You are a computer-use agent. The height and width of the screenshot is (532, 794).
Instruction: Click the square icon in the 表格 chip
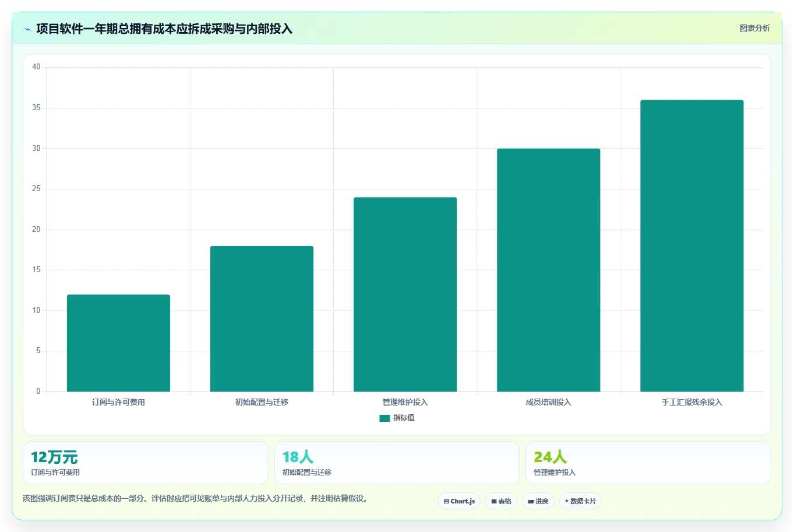click(x=494, y=501)
